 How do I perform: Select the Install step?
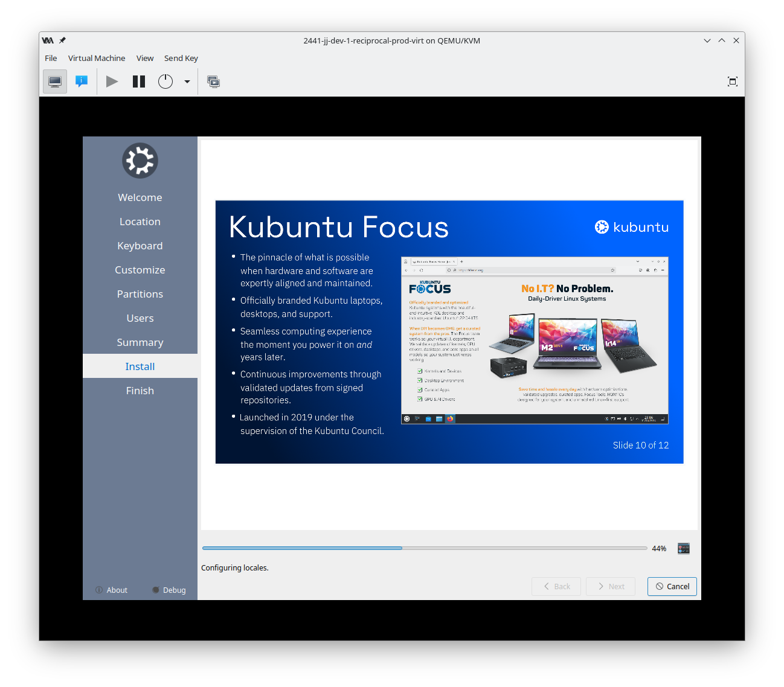(140, 366)
